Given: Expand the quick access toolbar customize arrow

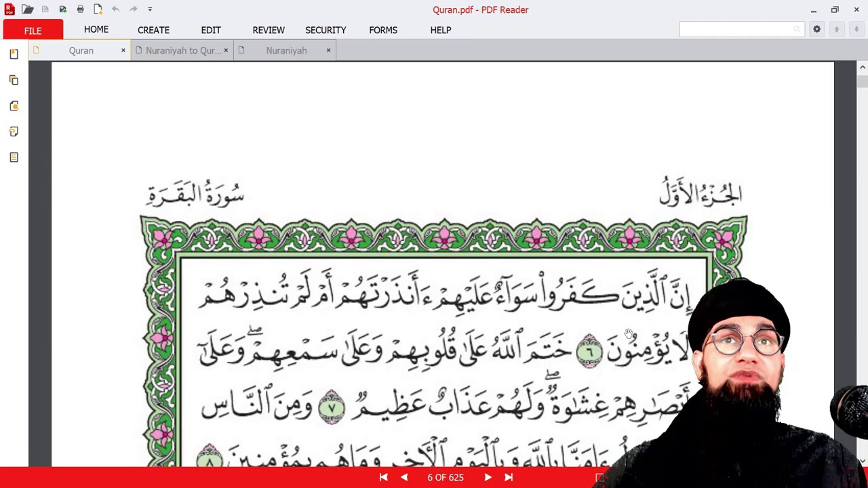Looking at the screenshot, I should 150,9.
